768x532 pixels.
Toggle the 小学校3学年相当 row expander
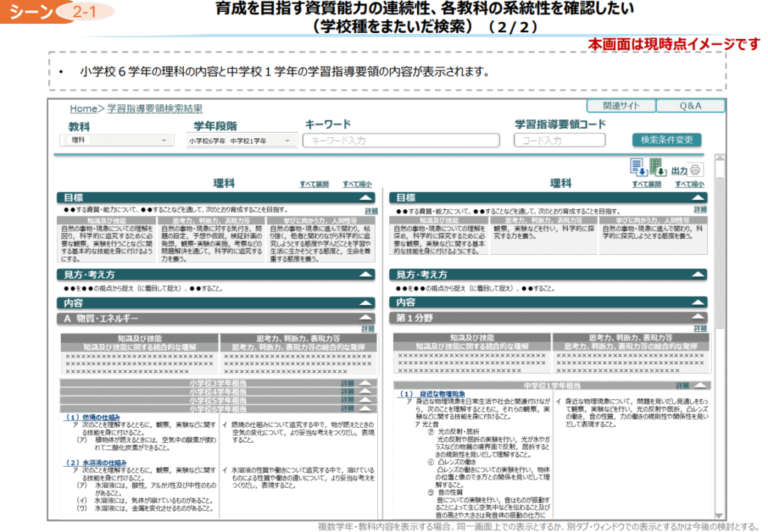click(x=365, y=384)
